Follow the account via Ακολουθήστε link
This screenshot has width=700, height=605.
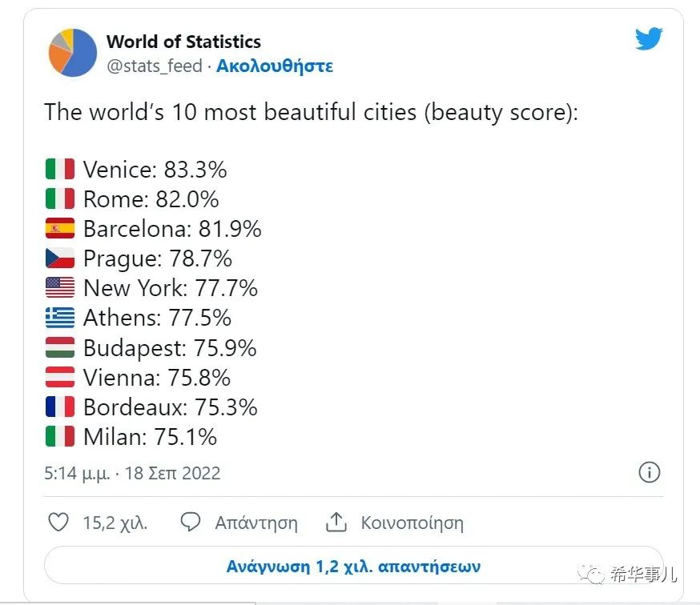[275, 66]
